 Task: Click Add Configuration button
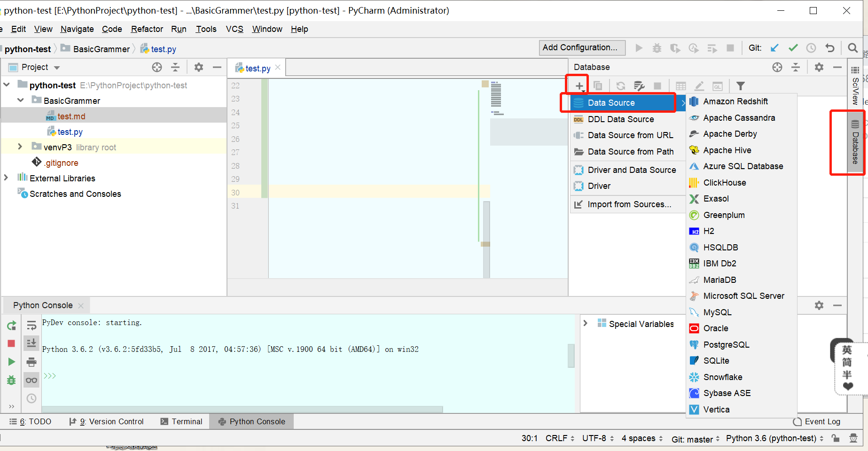point(582,47)
